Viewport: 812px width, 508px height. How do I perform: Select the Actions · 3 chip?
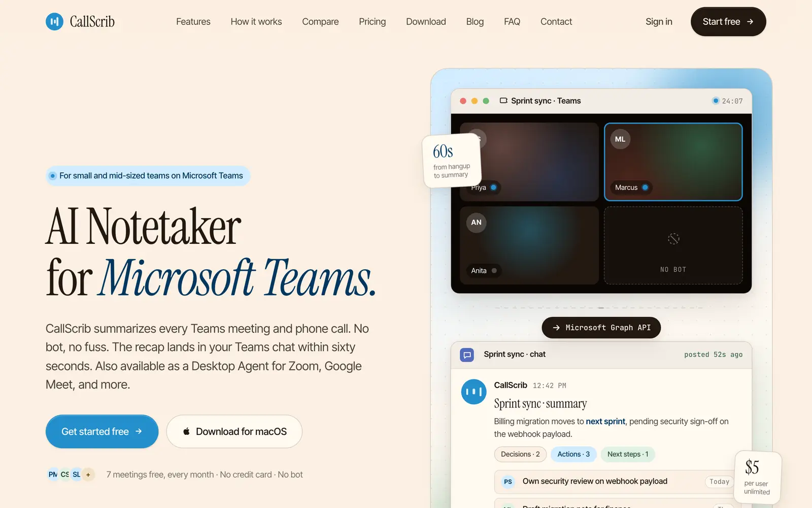tap(573, 454)
